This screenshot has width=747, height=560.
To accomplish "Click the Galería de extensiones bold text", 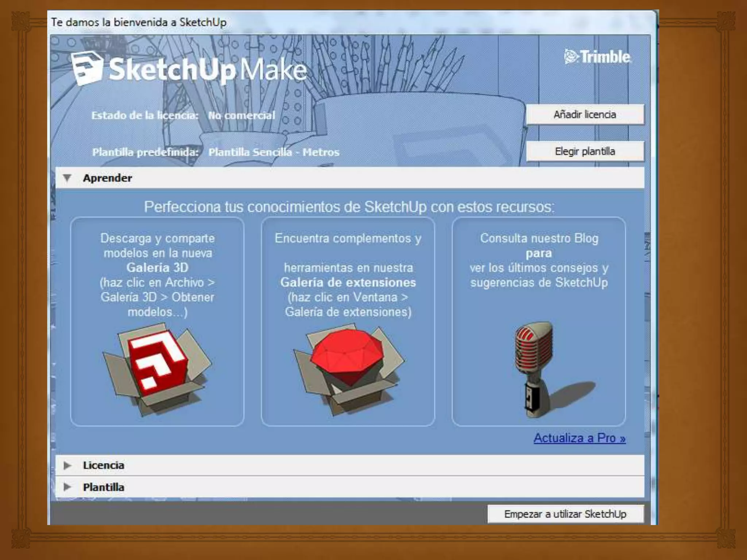I will point(348,283).
